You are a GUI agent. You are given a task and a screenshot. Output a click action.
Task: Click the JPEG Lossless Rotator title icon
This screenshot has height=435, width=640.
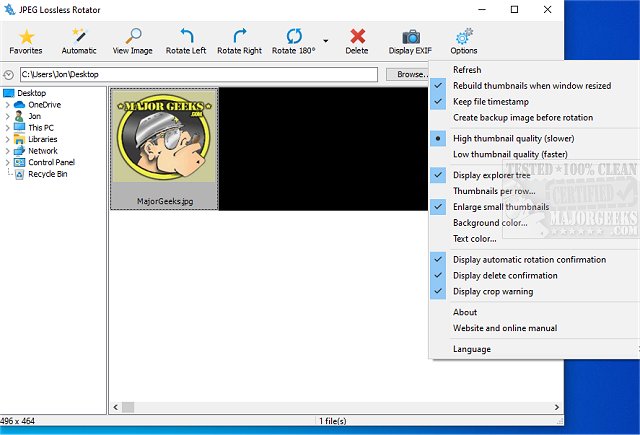tap(9, 9)
